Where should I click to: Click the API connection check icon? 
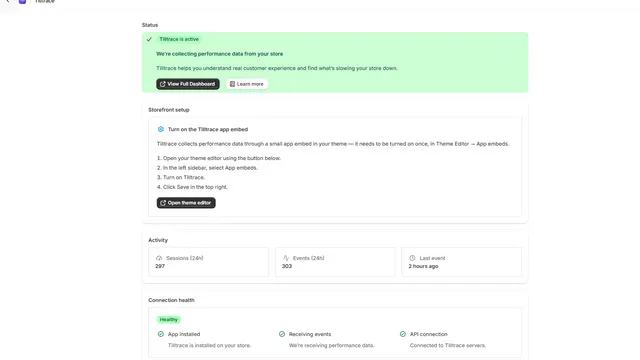pos(403,334)
